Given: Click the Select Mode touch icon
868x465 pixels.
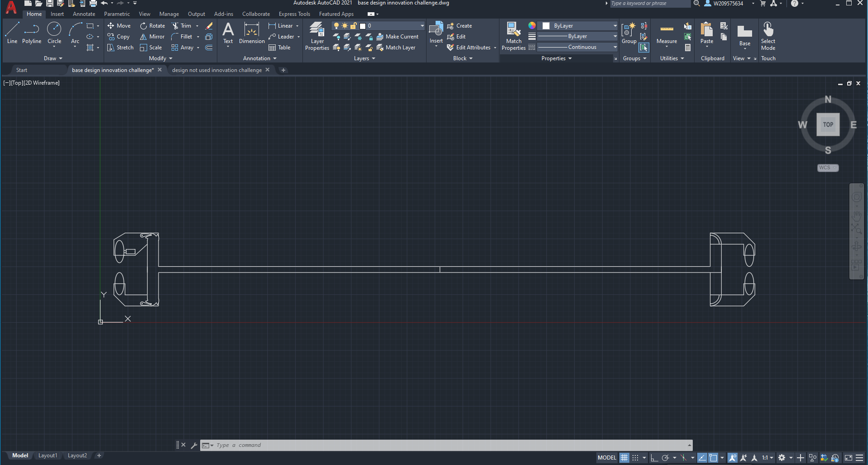Looking at the screenshot, I should coord(768,36).
